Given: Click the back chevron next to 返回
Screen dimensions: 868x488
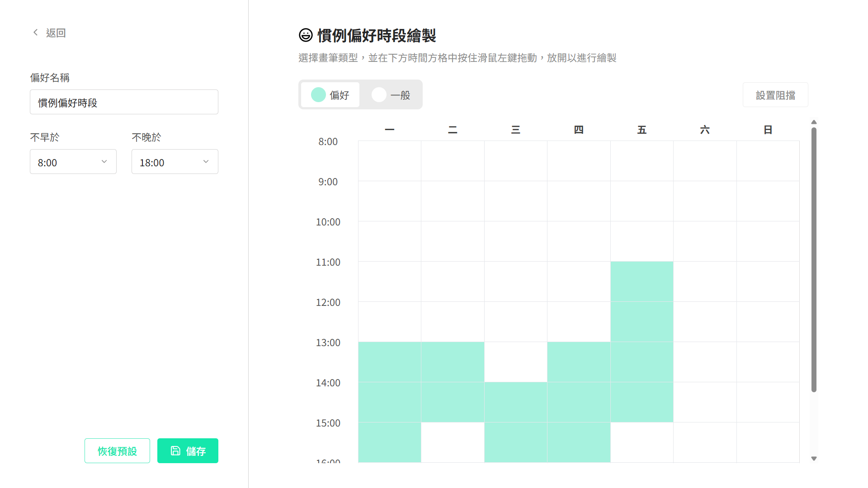Looking at the screenshot, I should (x=35, y=32).
